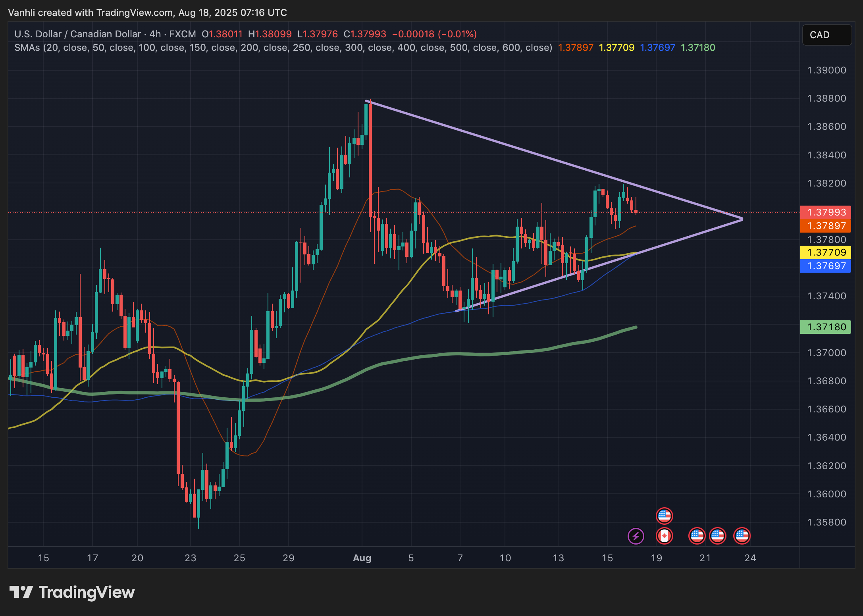The width and height of the screenshot is (863, 616).
Task: Click the 1.36400 price axis label
Action: tap(827, 437)
